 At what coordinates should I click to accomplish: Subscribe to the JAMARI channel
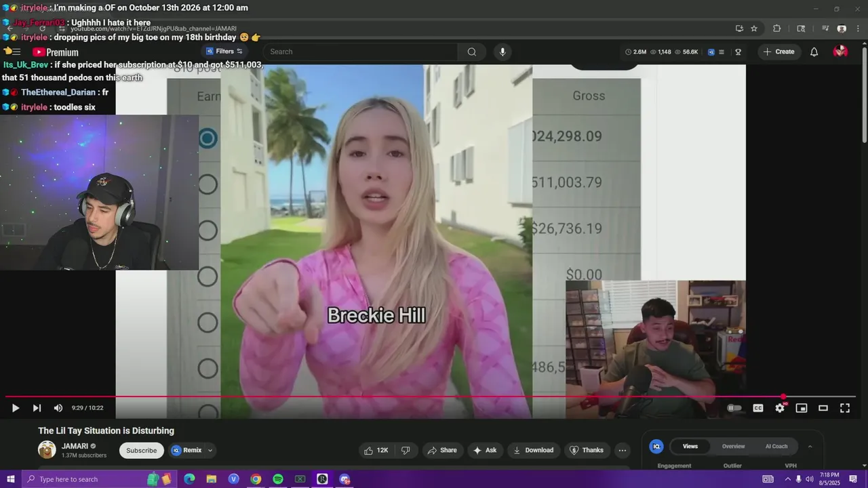(x=141, y=450)
